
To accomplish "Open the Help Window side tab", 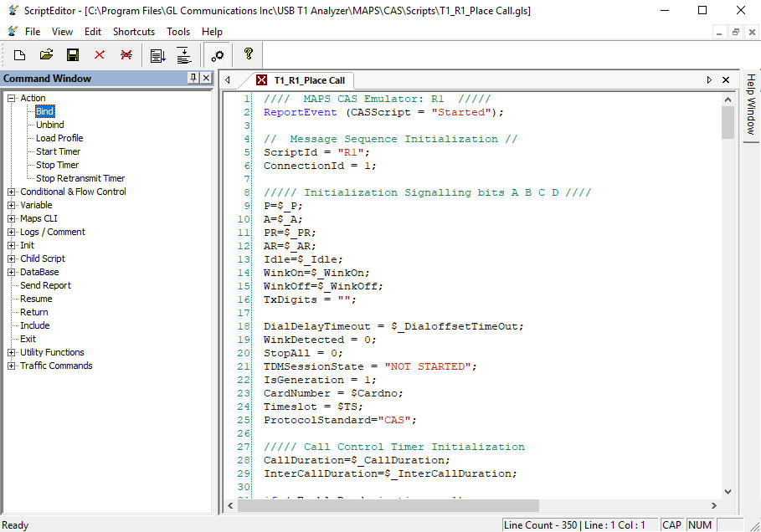I will [751, 105].
